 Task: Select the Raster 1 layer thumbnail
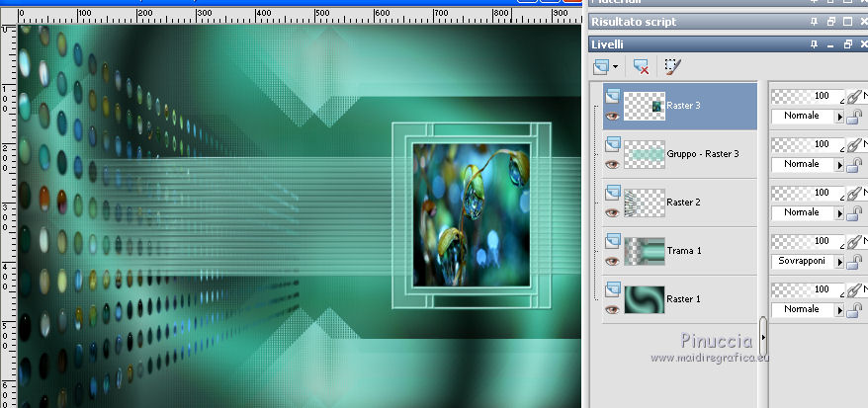point(645,299)
